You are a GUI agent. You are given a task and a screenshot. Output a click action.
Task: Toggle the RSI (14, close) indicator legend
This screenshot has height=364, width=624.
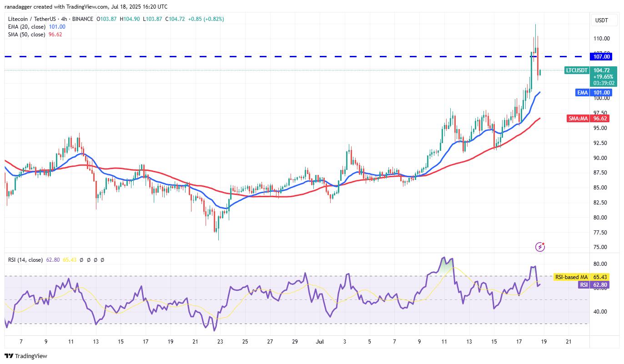[25, 260]
